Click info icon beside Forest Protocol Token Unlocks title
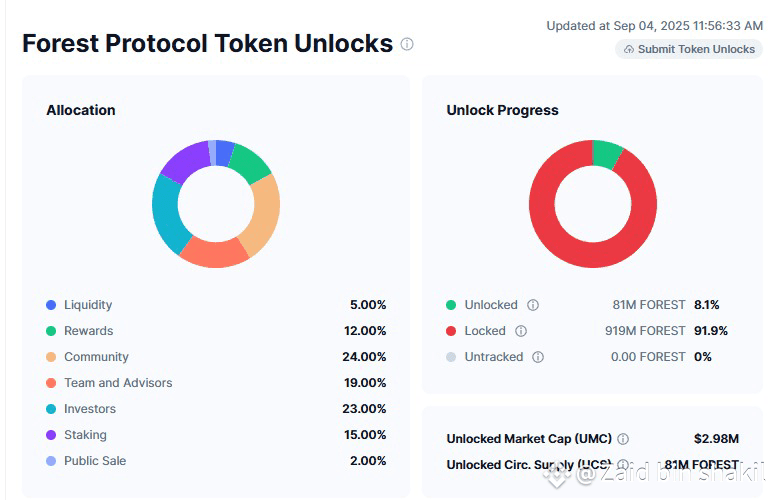The image size is (774, 500). click(407, 44)
